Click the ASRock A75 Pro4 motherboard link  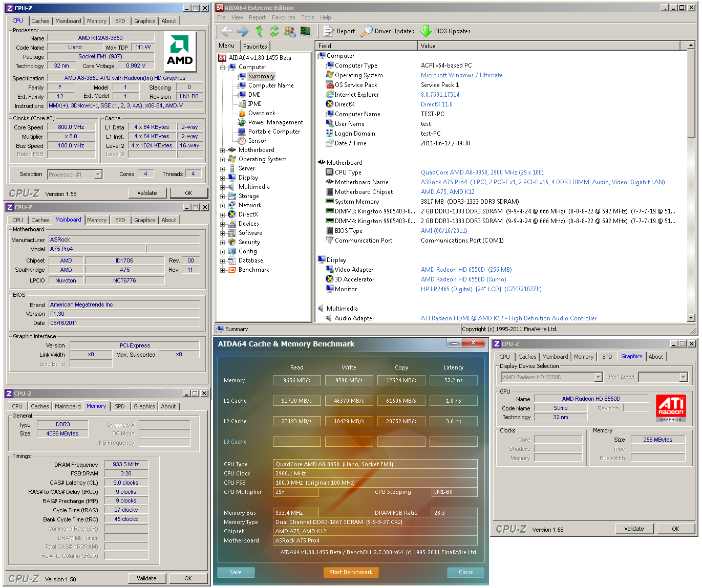pyautogui.click(x=543, y=182)
